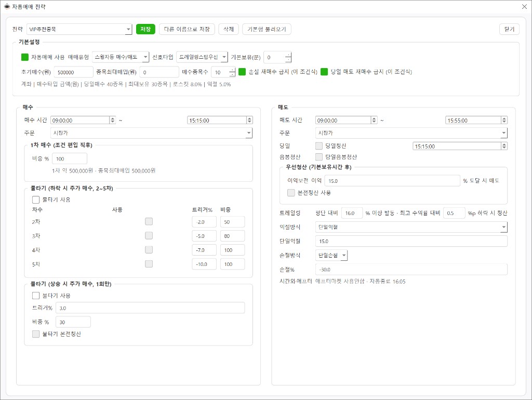Enable 물타기 사용 checkbox
Screen dimensions: 532x400
pyautogui.click(x=36, y=199)
